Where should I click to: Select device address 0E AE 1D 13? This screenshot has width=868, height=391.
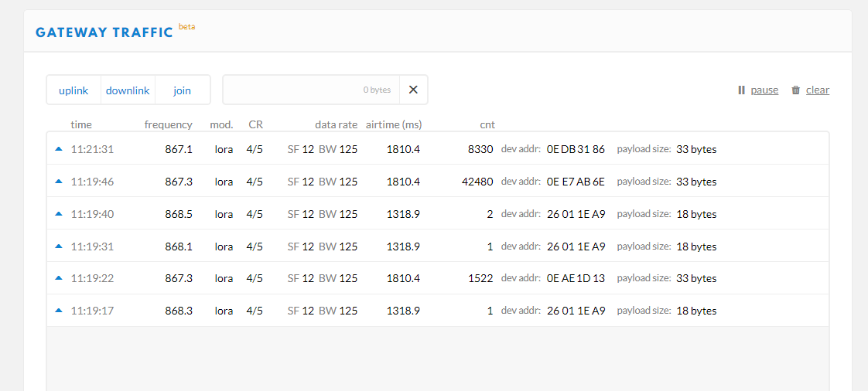click(x=576, y=279)
